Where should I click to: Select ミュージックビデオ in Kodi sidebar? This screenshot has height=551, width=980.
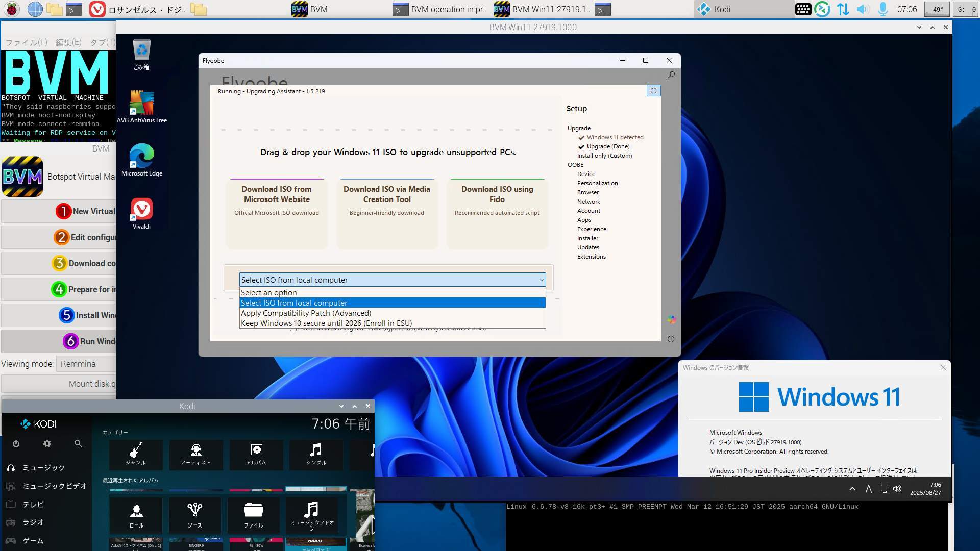54,486
